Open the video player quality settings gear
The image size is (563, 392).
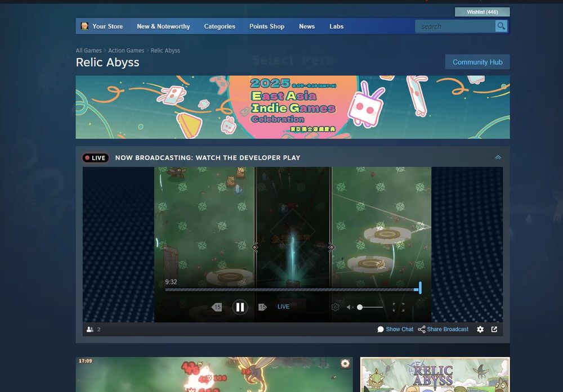335,307
